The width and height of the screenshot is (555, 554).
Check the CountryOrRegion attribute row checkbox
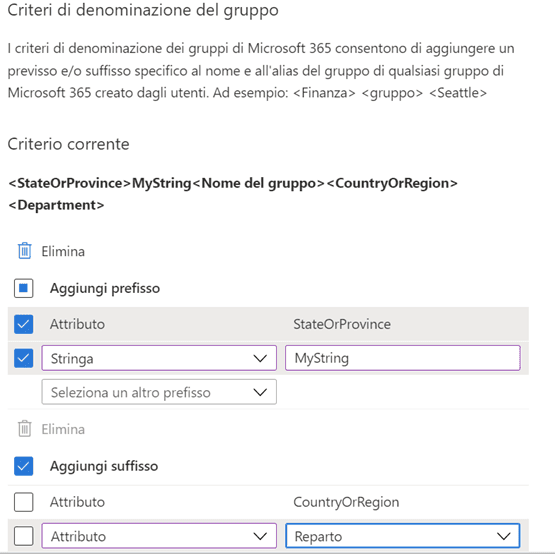click(x=24, y=502)
